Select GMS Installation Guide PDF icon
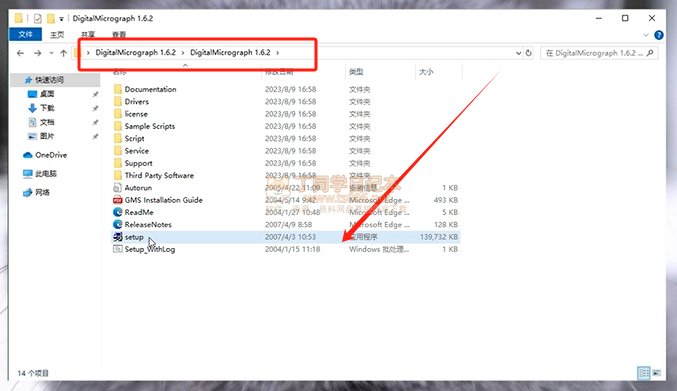 (117, 200)
